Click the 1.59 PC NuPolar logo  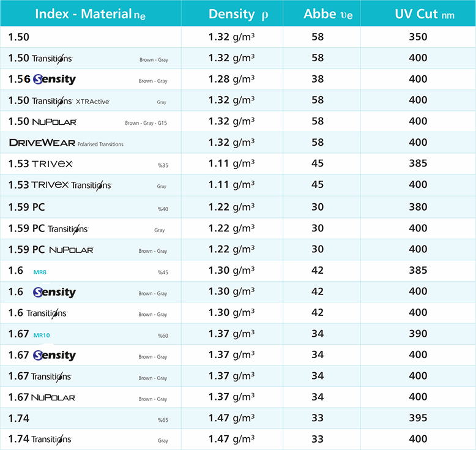(71, 249)
